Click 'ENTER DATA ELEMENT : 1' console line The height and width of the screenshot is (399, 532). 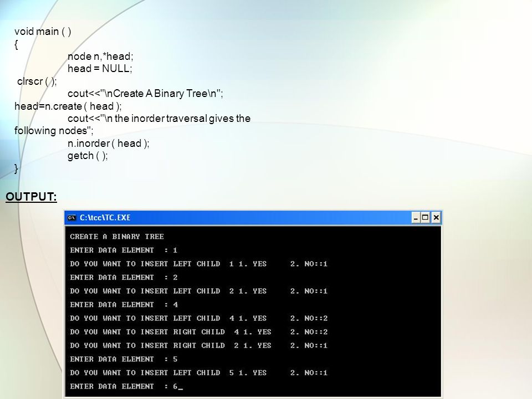(124, 250)
